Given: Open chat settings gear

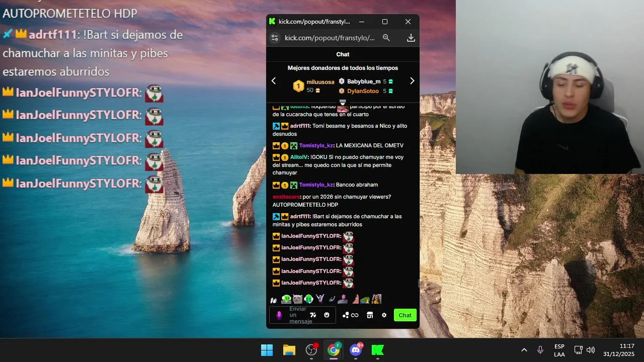Looking at the screenshot, I should [x=384, y=315].
